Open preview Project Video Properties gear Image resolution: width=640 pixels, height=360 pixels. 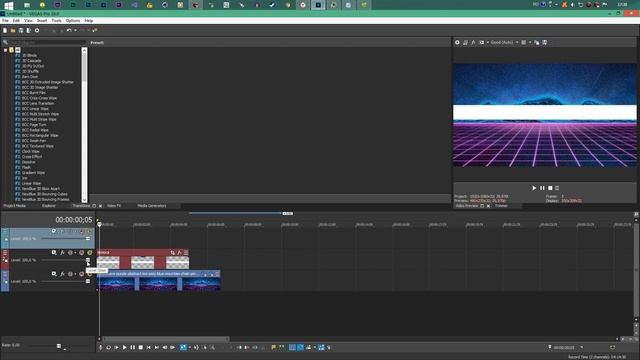coord(457,42)
